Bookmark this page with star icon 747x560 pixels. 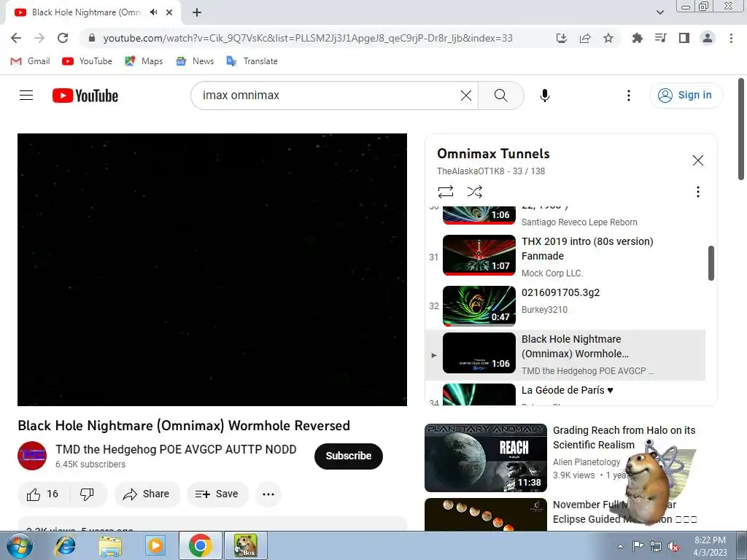point(608,38)
